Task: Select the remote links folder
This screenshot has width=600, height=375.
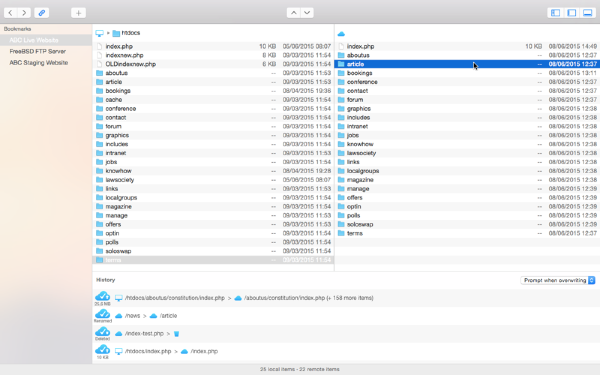Action: (x=467, y=162)
